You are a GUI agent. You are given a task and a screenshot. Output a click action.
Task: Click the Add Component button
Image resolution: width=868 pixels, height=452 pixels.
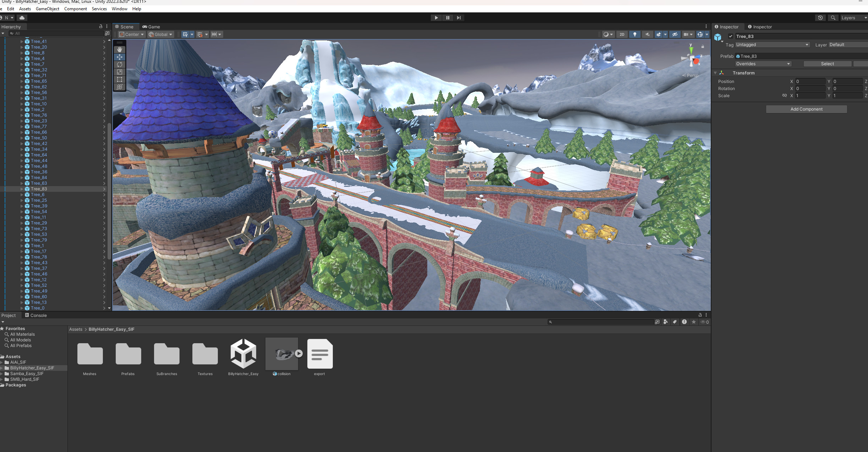(806, 109)
